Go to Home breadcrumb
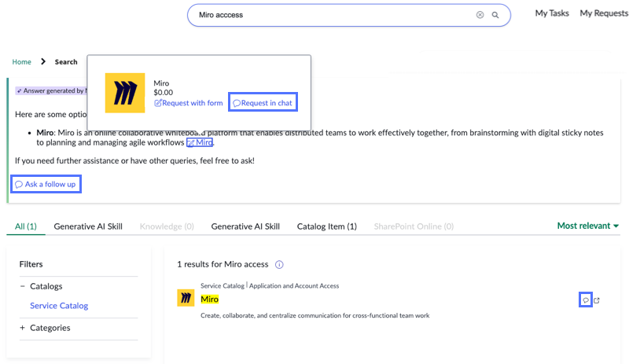The image size is (629, 364). pos(22,62)
